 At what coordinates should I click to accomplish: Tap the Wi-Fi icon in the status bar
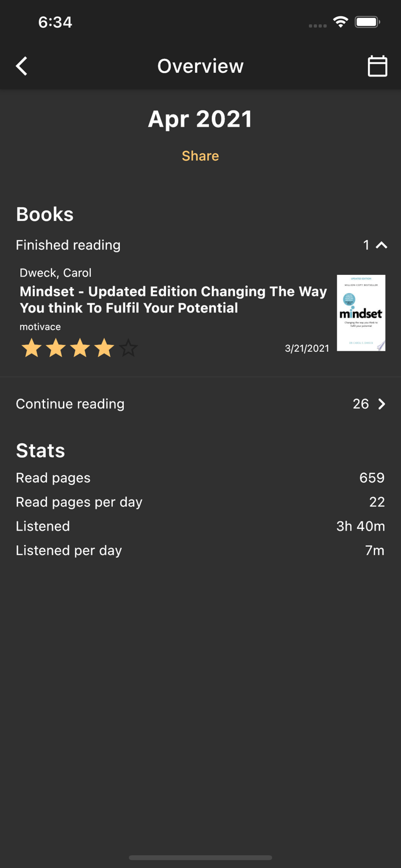340,21
